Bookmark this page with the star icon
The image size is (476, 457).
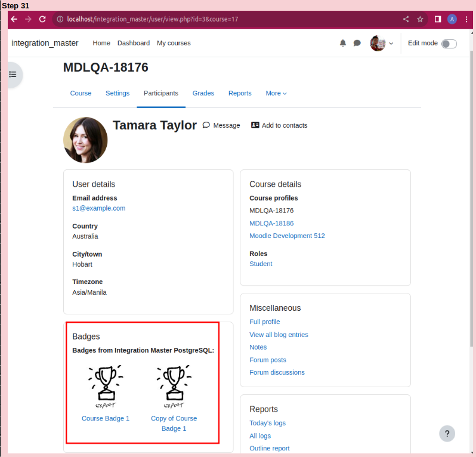(x=420, y=19)
